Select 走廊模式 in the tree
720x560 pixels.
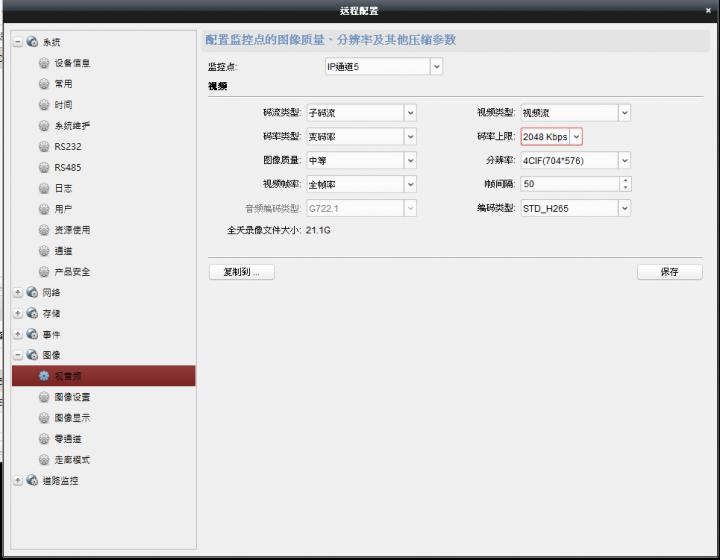click(72, 459)
